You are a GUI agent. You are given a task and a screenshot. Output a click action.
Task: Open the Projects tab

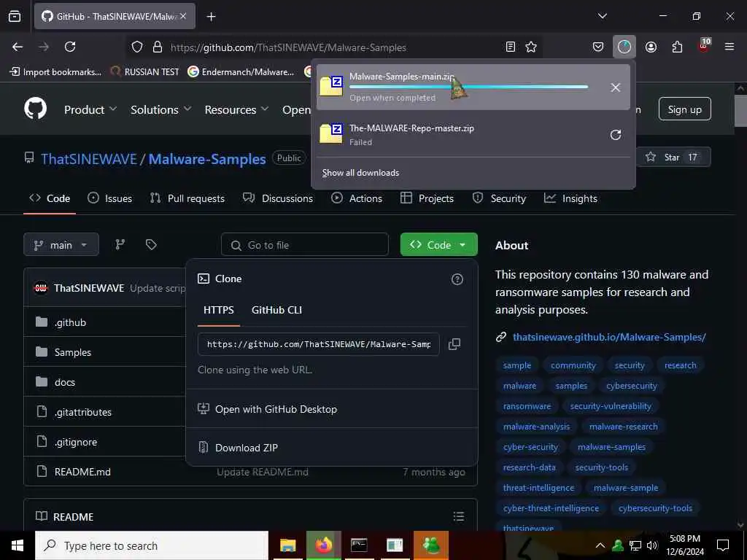click(x=427, y=198)
